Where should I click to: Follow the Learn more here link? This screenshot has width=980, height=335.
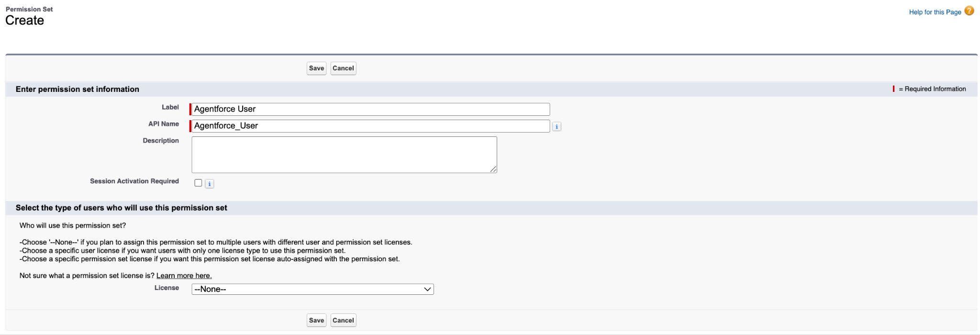coord(184,276)
